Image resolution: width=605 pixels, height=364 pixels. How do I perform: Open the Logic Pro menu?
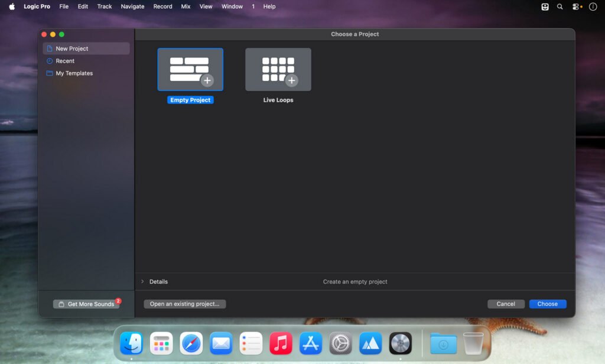[37, 6]
